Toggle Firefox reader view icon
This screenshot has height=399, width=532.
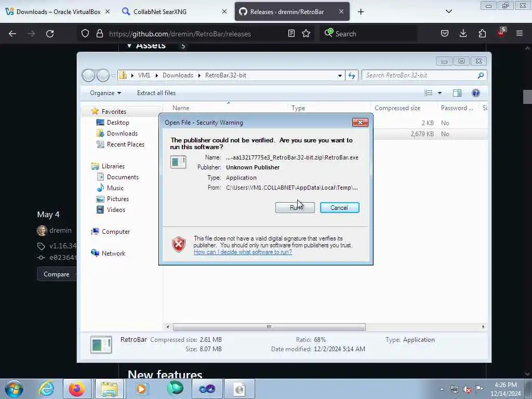pyautogui.click(x=291, y=34)
